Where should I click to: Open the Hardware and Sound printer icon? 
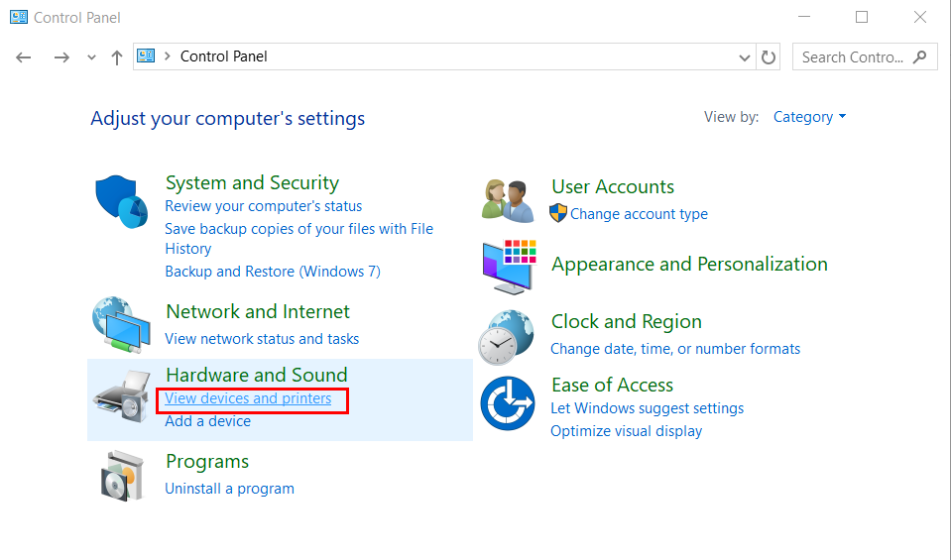point(123,397)
